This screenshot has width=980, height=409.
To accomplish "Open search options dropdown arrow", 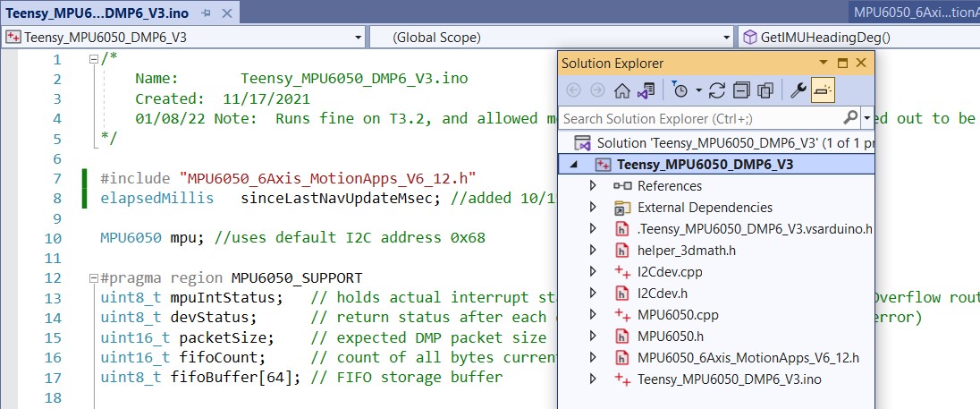I will [x=866, y=118].
